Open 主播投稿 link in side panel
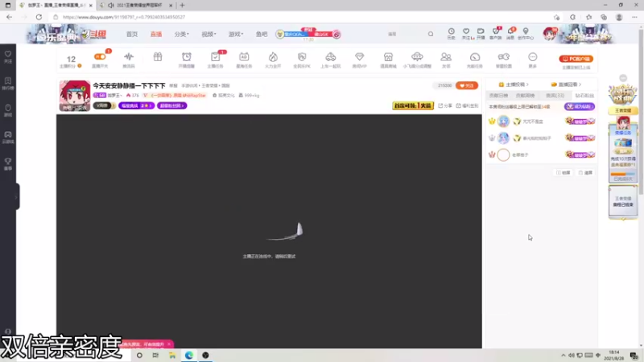The image size is (644, 362). (514, 84)
